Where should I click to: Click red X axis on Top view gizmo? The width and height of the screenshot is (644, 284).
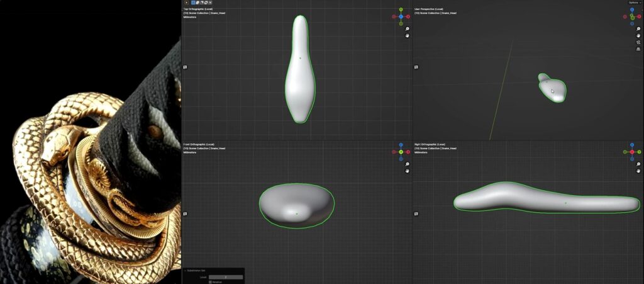pyautogui.click(x=408, y=17)
